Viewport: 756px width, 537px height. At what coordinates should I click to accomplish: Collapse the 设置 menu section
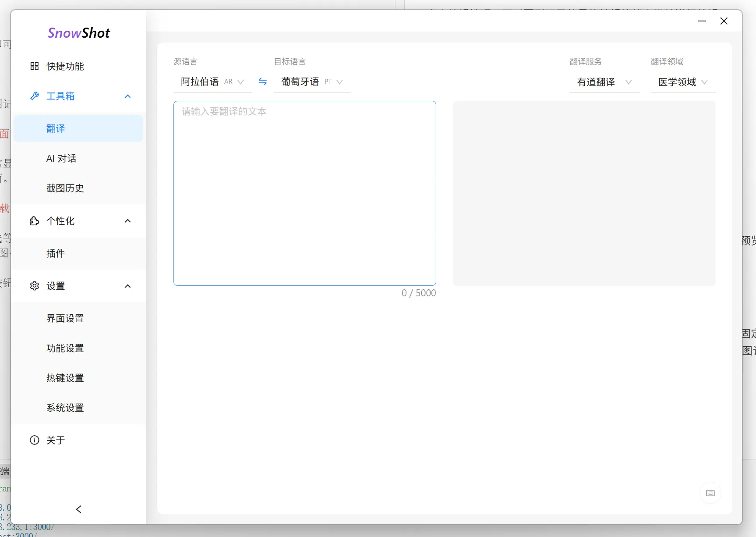click(127, 286)
